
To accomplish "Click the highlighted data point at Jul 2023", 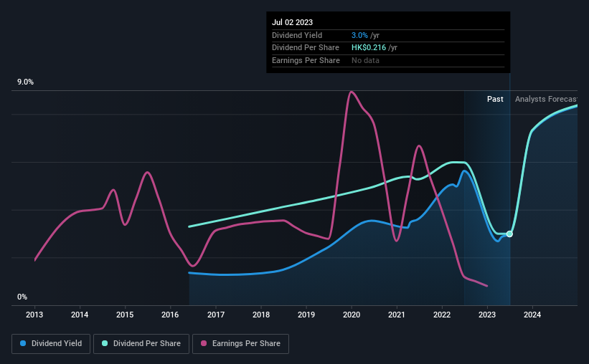I will pyautogui.click(x=509, y=234).
